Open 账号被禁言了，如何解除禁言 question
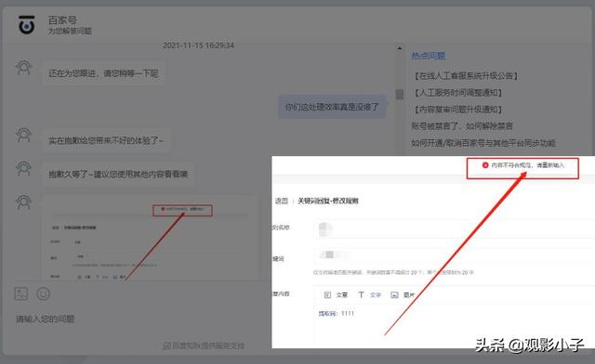This screenshot has height=364, width=595. click(462, 126)
